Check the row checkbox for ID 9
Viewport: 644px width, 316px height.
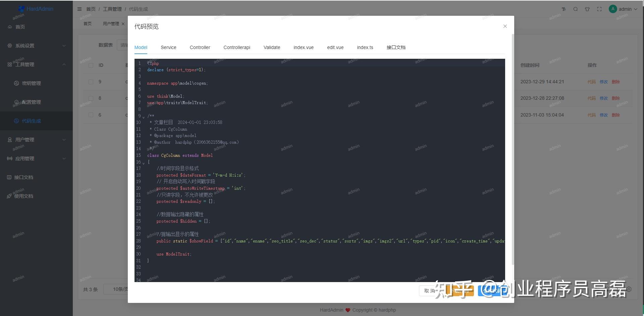[x=91, y=82]
